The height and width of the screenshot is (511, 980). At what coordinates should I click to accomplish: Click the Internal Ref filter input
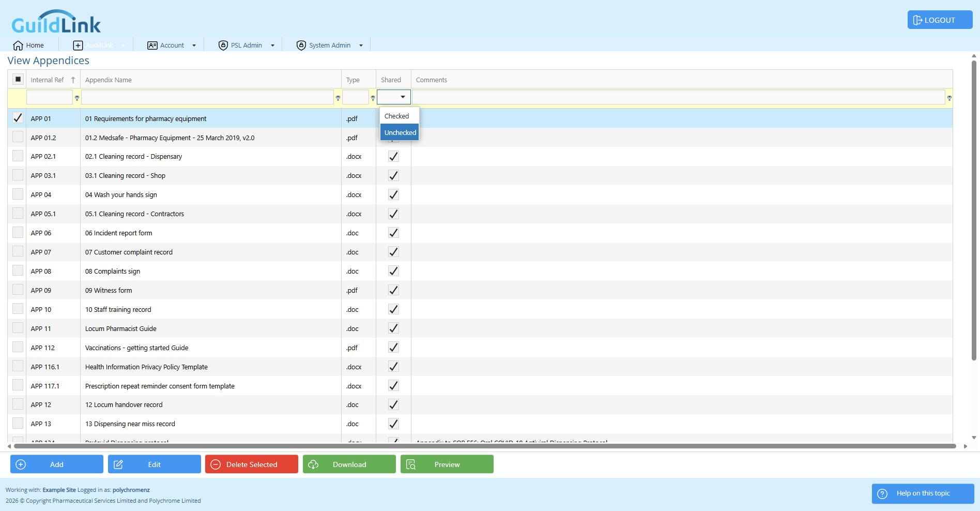point(50,97)
